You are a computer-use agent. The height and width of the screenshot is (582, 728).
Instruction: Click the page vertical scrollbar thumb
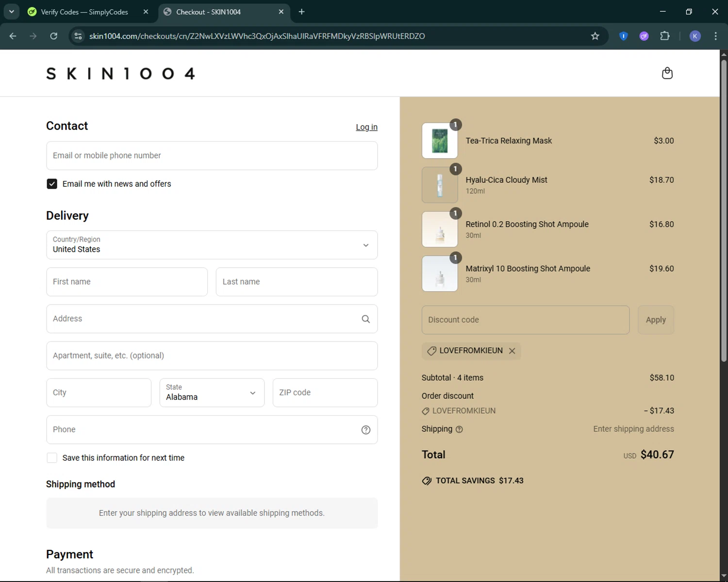click(724, 211)
